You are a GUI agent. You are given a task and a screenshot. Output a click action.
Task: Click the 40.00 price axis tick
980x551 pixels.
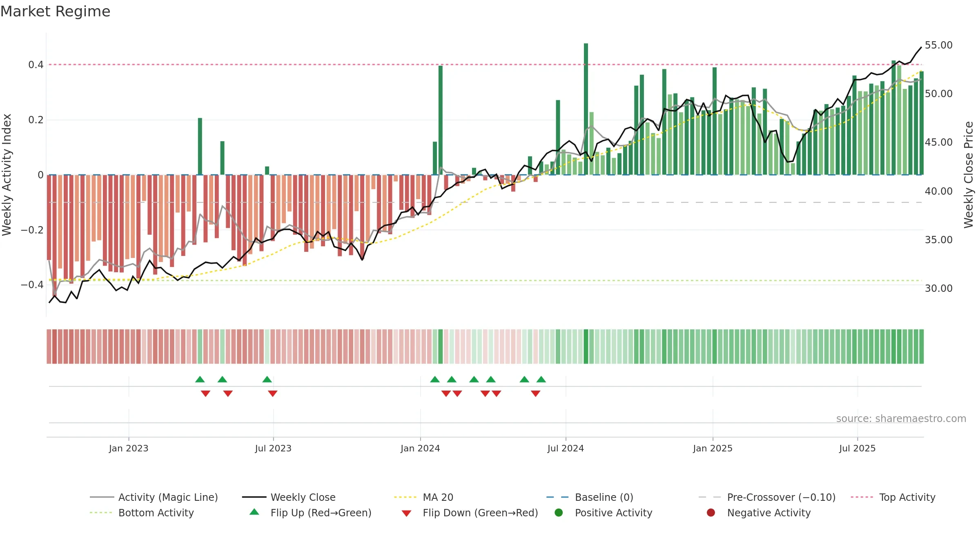939,191
